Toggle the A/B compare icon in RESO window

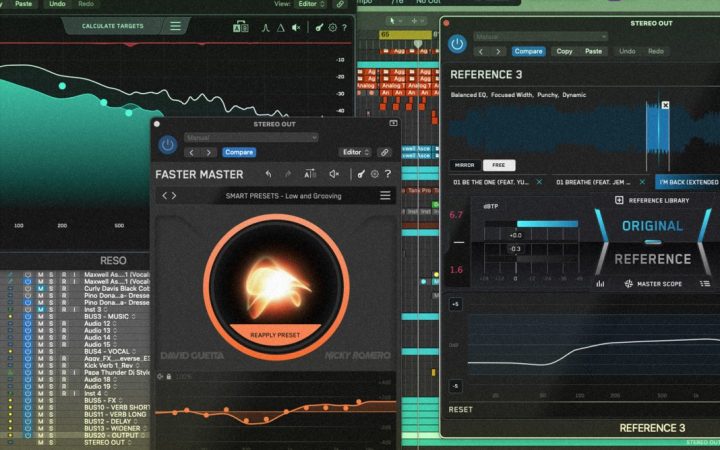tap(241, 28)
